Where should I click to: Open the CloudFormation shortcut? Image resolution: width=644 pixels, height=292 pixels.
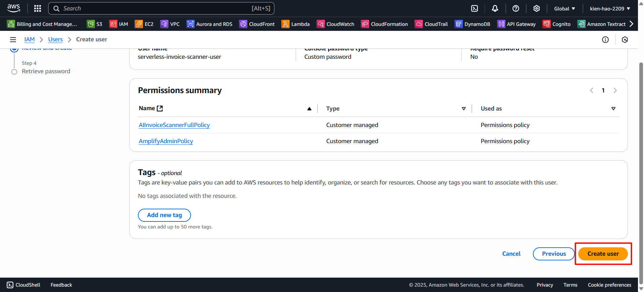[x=384, y=24]
